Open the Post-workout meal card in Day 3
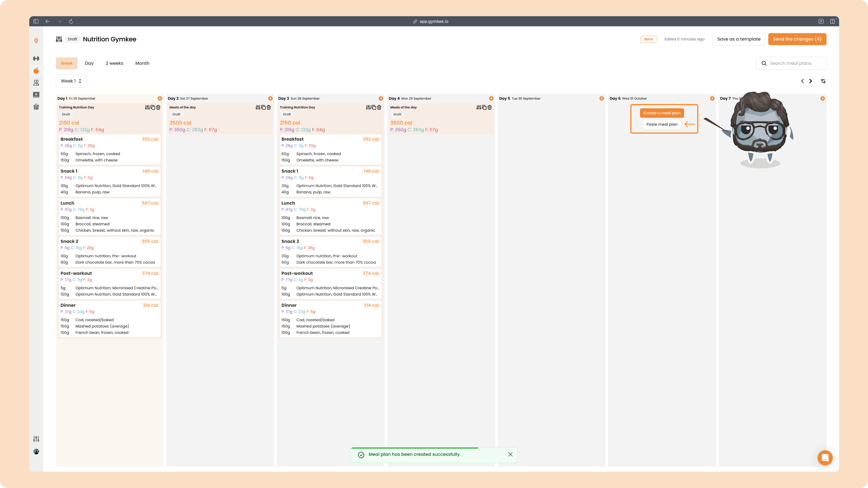Screen dimensions: 868x488 coord(331,284)
